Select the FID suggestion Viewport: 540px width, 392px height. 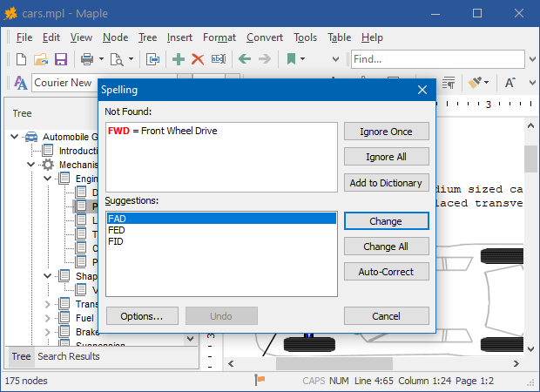[x=221, y=241]
